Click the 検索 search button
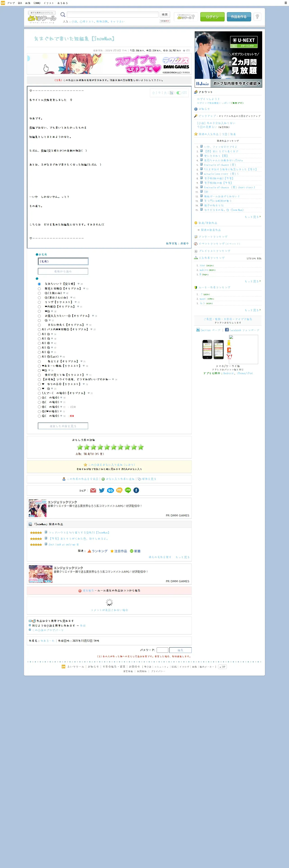Screen dimensions: 289x868 click(165, 14)
